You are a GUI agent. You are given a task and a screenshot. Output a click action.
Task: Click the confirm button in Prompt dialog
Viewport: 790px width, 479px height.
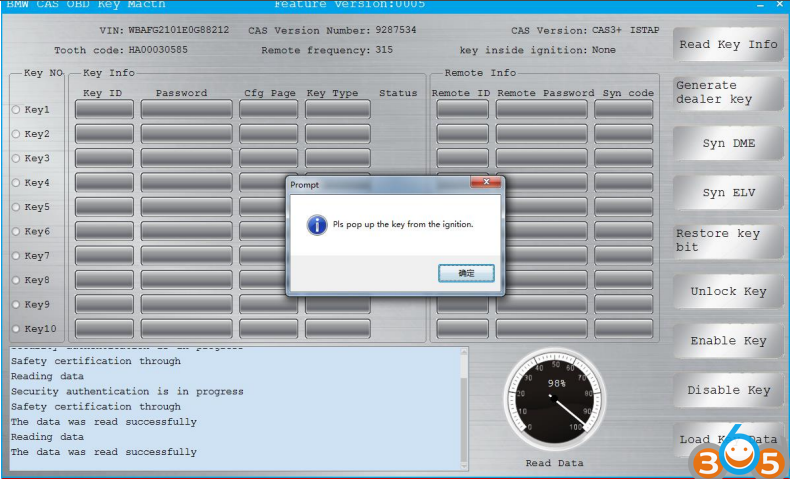coord(466,273)
